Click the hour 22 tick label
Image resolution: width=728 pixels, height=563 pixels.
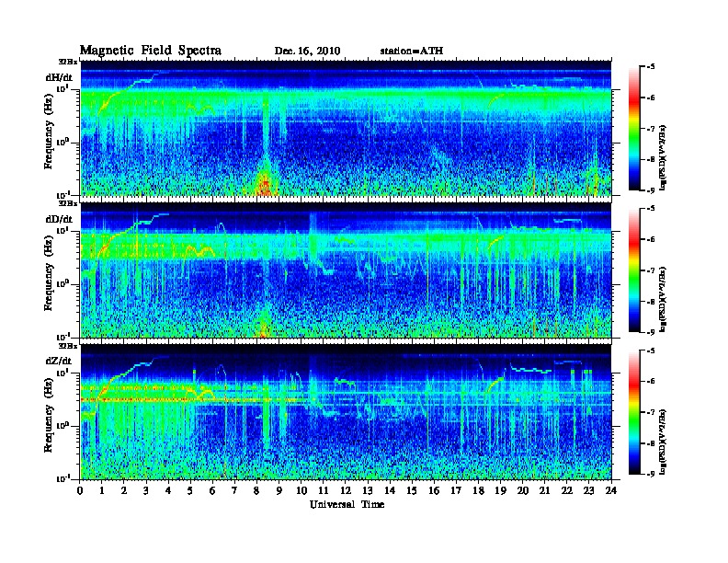(567, 490)
